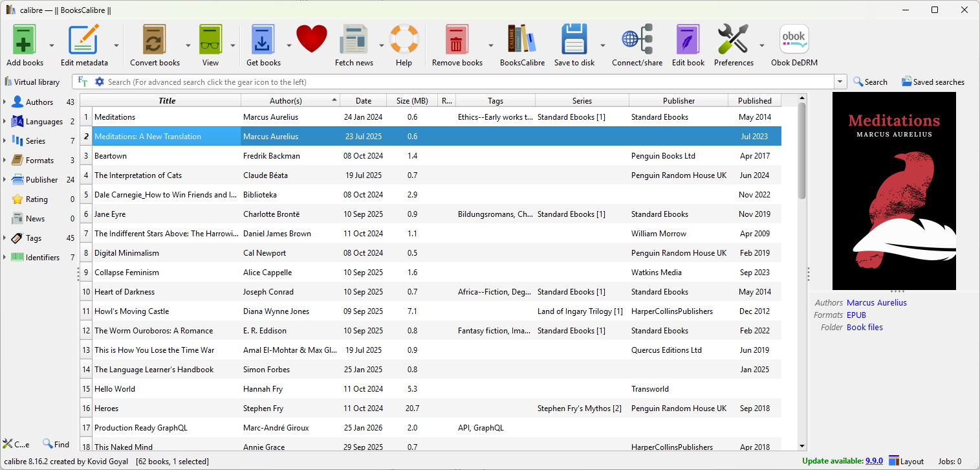Open advanced search via gear icon
The width and height of the screenshot is (980, 470).
(99, 82)
